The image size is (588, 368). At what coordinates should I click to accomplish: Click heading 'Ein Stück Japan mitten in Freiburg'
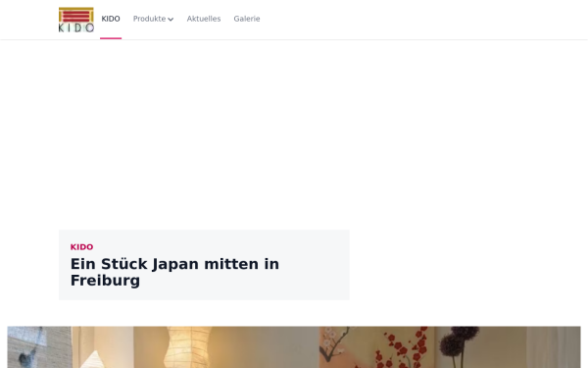(x=174, y=272)
